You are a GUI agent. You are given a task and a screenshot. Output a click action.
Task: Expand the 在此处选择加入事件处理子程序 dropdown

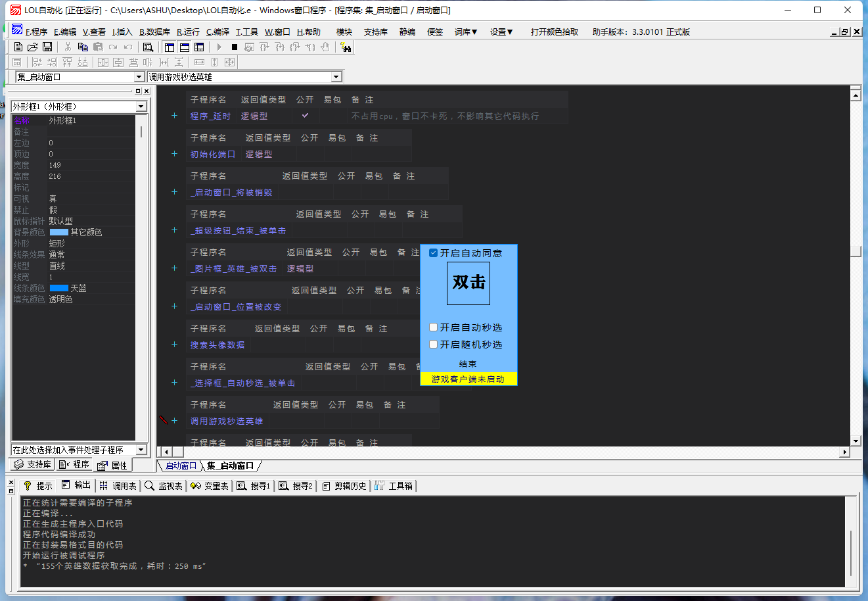point(141,450)
